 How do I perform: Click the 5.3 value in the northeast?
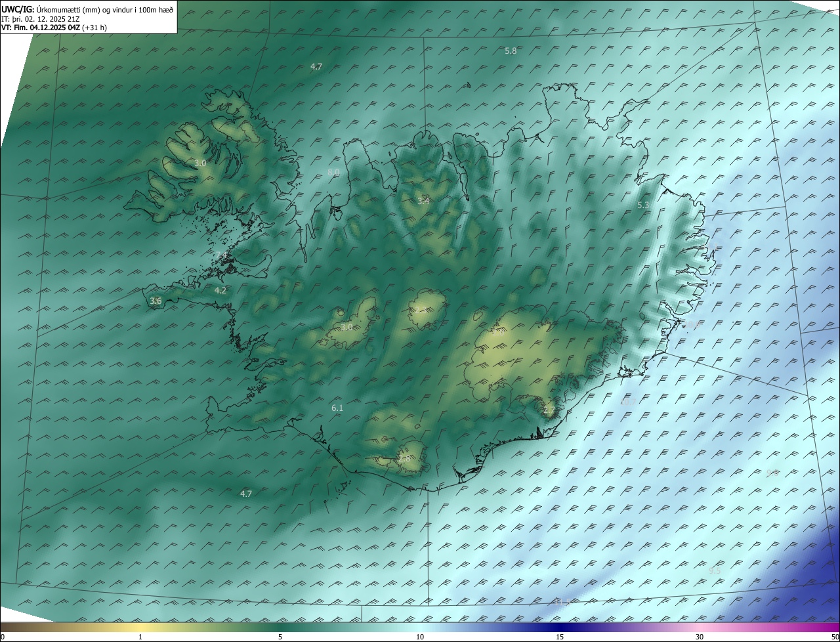pos(643,205)
